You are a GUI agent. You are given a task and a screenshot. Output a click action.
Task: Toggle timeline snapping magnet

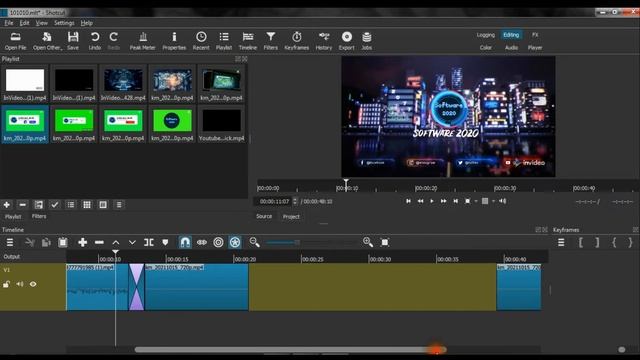[185, 242]
